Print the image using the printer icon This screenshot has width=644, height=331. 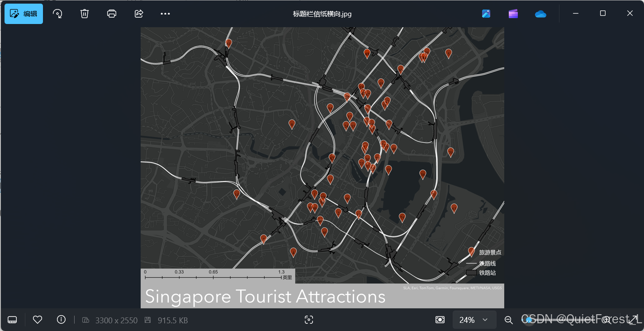[x=112, y=14]
